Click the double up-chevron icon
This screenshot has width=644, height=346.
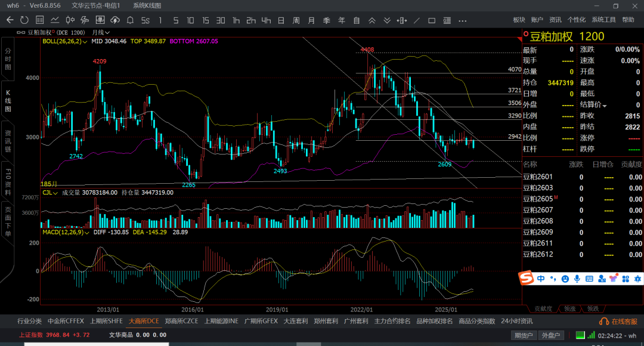coord(371,20)
